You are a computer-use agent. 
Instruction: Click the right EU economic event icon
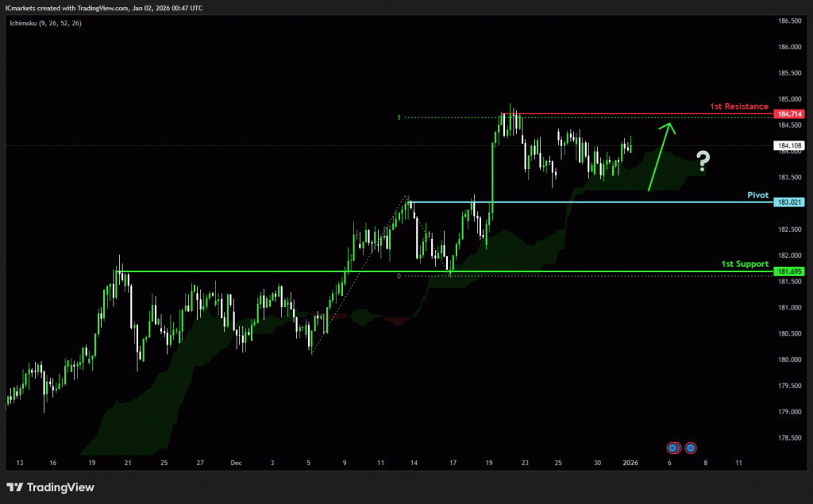tap(691, 448)
